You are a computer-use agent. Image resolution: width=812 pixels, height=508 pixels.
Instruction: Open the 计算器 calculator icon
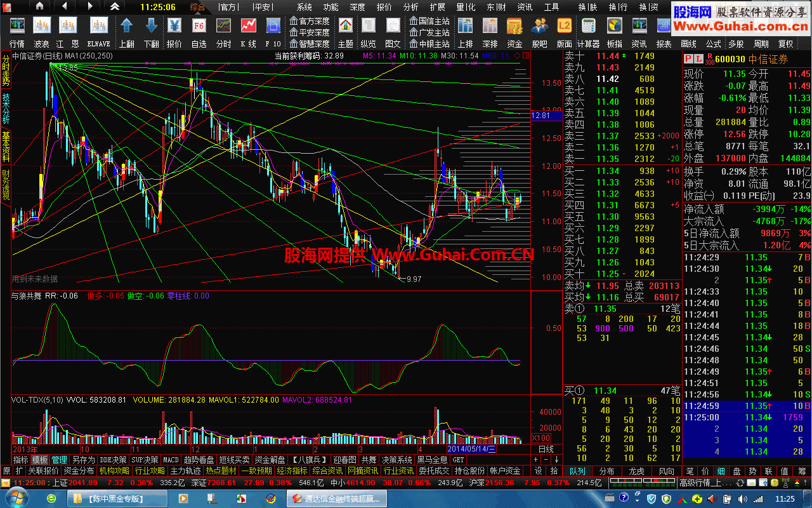589,25
